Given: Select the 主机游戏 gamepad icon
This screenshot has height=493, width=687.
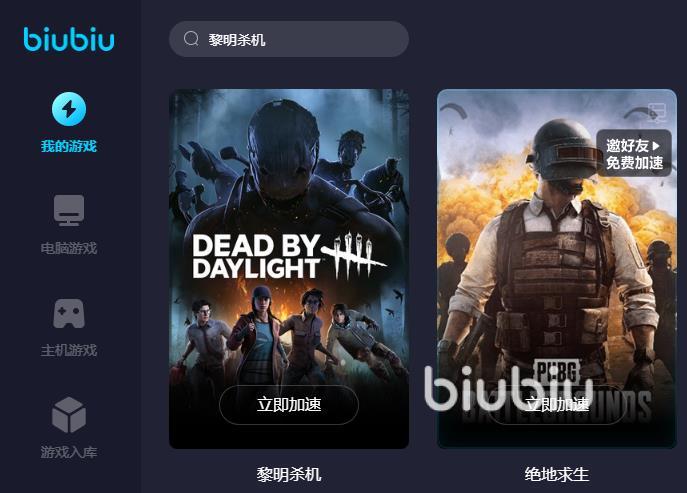Looking at the screenshot, I should point(69,313).
